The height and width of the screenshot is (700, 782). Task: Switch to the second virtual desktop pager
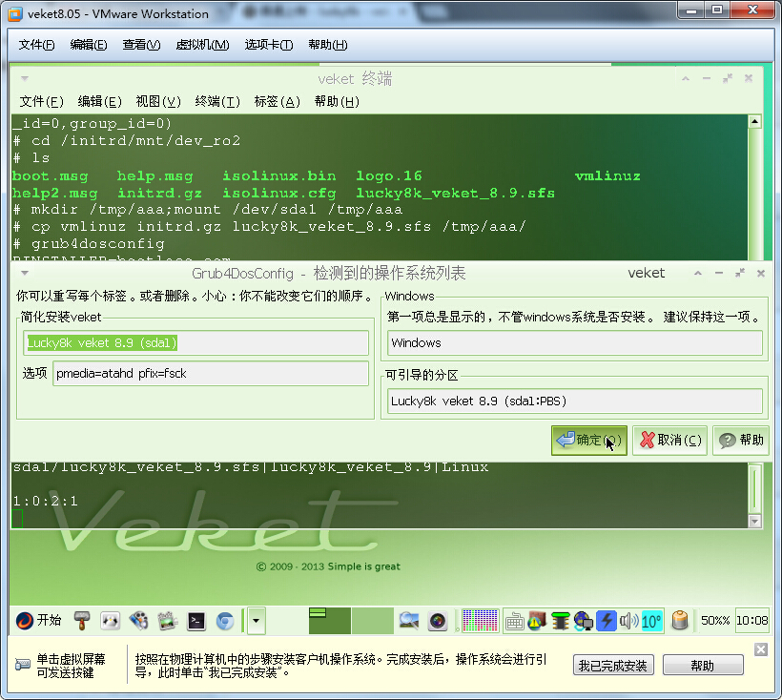(372, 621)
